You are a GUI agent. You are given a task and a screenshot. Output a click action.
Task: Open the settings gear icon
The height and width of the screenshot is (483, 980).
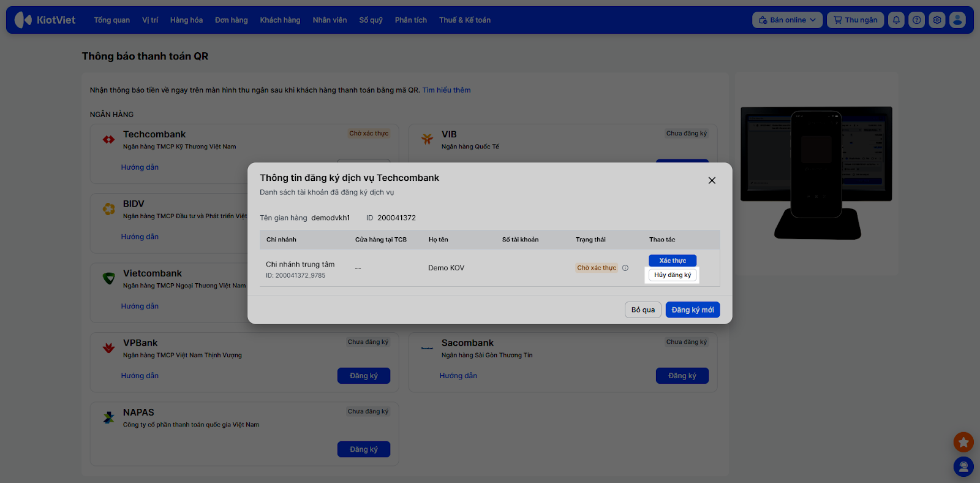[937, 20]
